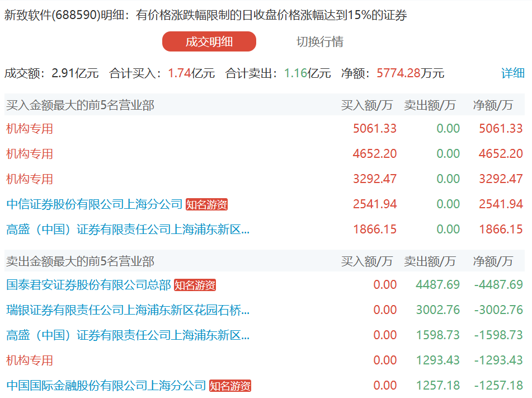The image size is (532, 398).
Task: Click the first 机构专用 buyer entry
Action: point(30,129)
